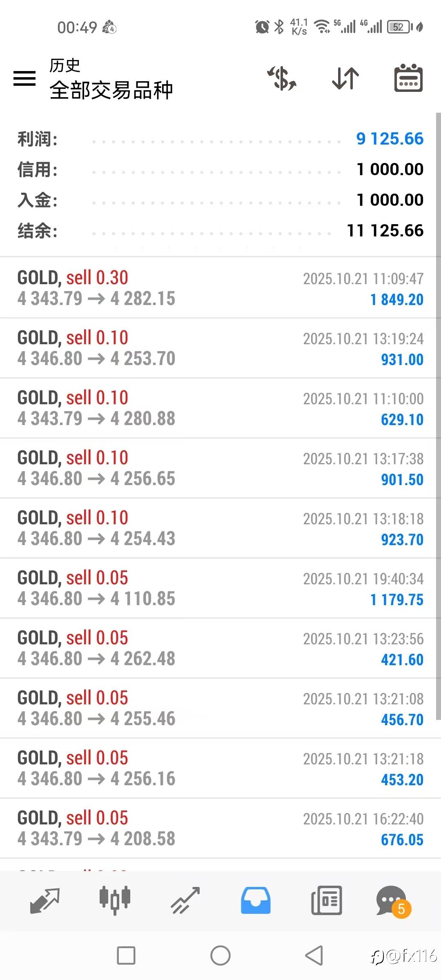Image resolution: width=441 pixels, height=980 pixels.
Task: Tap the trade closed at 4 110.85
Action: (x=220, y=588)
